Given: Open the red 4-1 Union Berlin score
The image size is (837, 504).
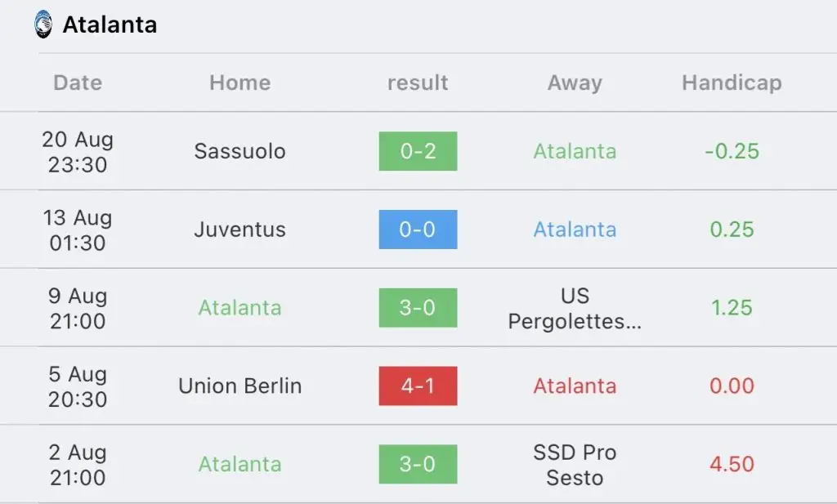Looking at the screenshot, I should coord(418,386).
